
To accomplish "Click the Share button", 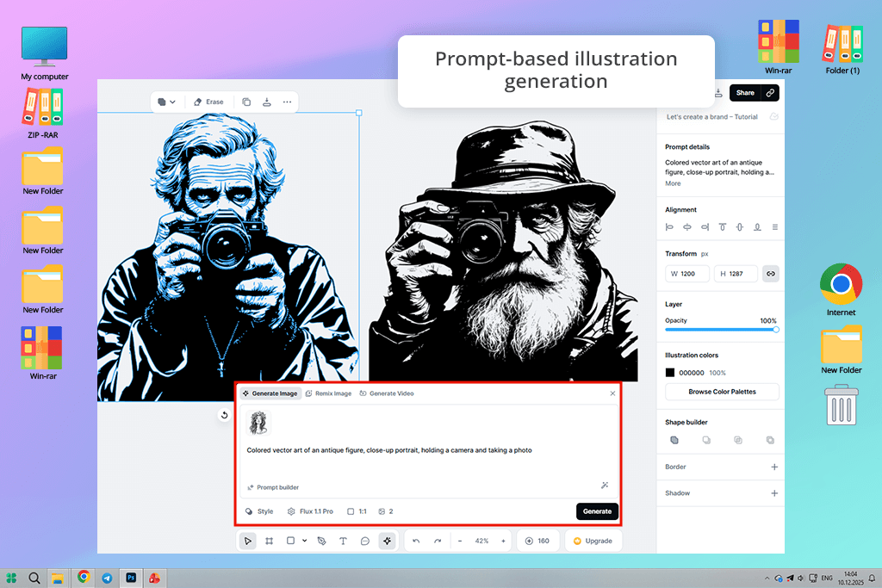I will (x=745, y=93).
